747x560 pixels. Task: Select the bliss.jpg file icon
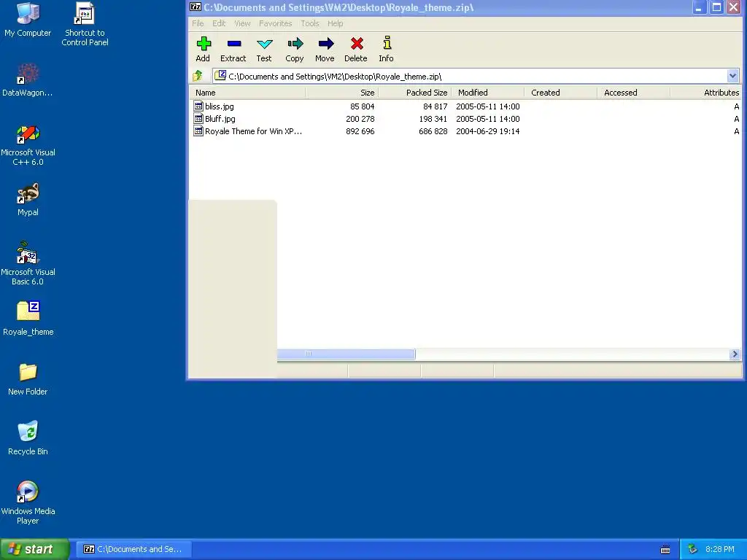pyautogui.click(x=198, y=106)
